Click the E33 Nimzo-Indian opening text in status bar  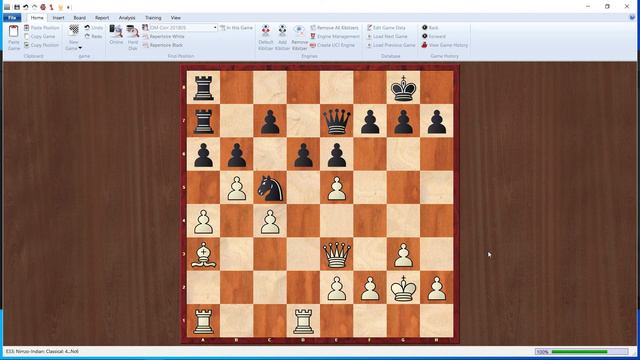tap(42, 351)
